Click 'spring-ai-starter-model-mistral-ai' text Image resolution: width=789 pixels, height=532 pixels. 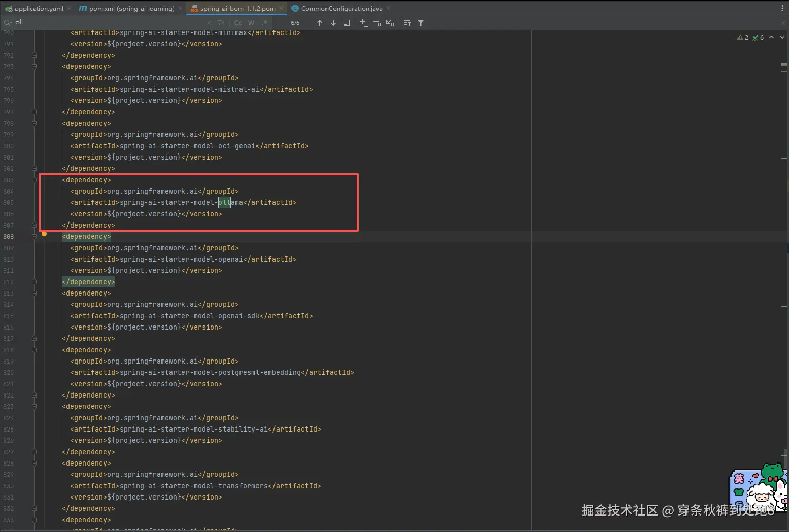(x=190, y=89)
